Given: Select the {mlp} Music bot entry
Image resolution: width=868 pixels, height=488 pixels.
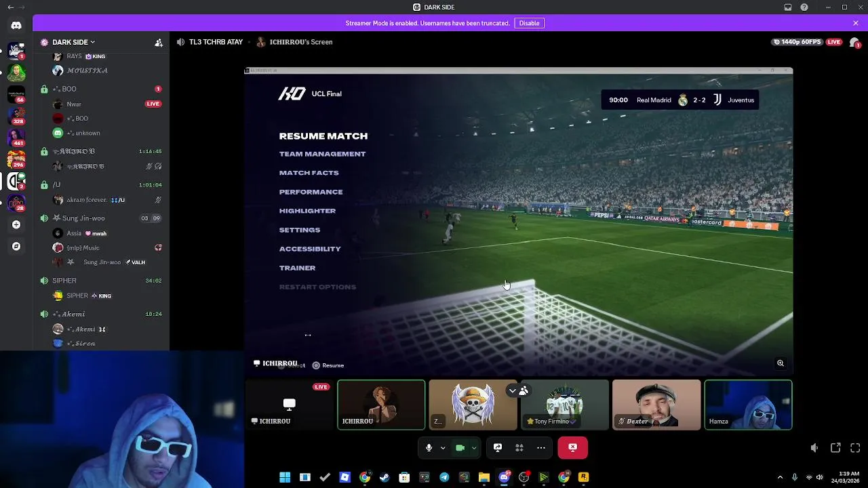Looking at the screenshot, I should [107, 247].
